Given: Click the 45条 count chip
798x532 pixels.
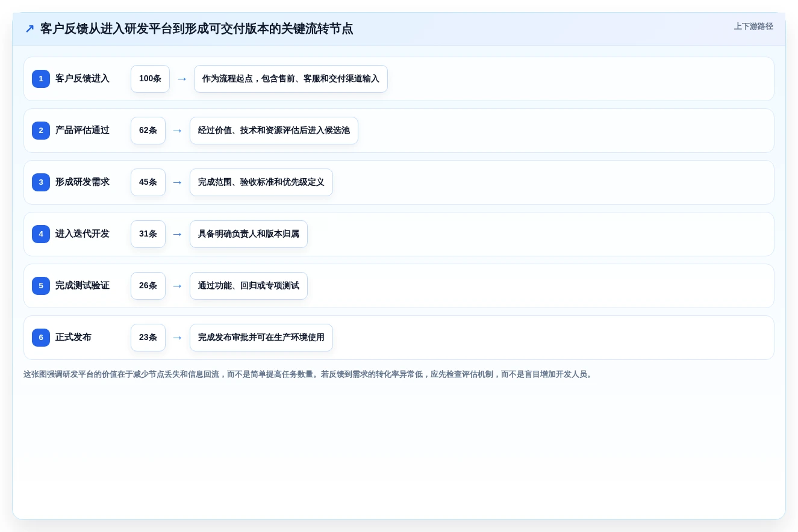Looking at the screenshot, I should pos(148,182).
